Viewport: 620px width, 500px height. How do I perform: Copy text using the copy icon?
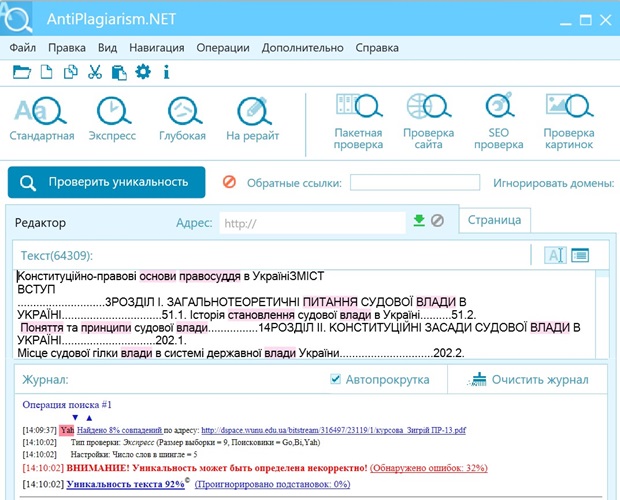coord(71,72)
